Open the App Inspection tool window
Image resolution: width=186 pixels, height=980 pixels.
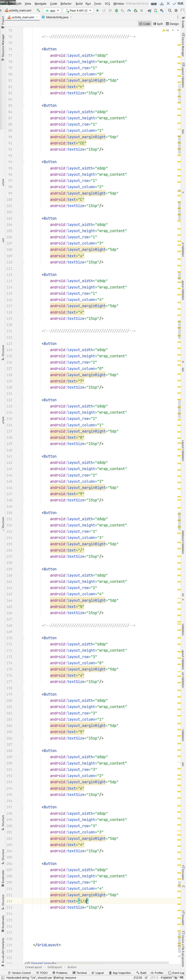pyautogui.click(x=120, y=973)
